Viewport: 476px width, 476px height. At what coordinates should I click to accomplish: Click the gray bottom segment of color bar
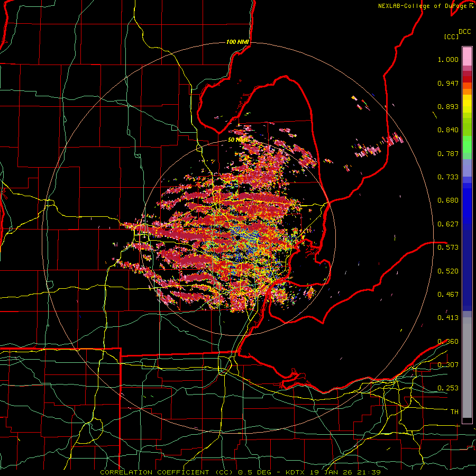tap(467, 368)
